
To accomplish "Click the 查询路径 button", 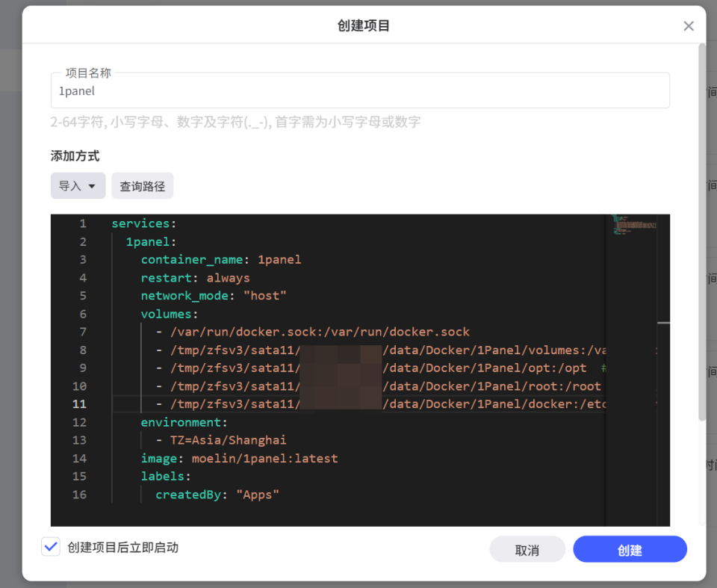I will [x=142, y=186].
